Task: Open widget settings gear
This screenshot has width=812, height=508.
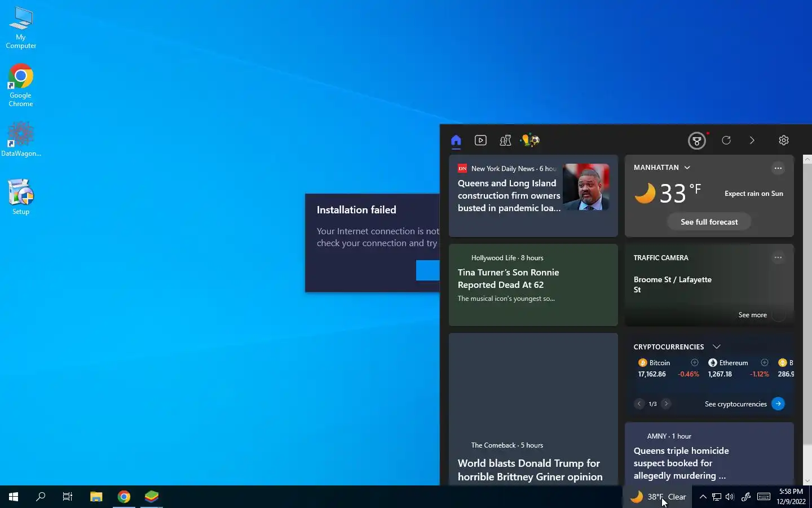Action: [x=783, y=141]
